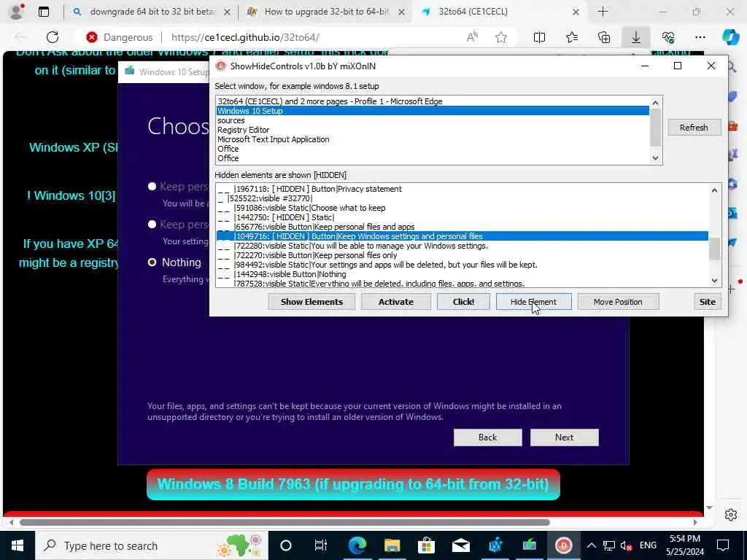Select element 1442948 Button Nothing
The width and height of the screenshot is (747, 560).
click(462, 274)
